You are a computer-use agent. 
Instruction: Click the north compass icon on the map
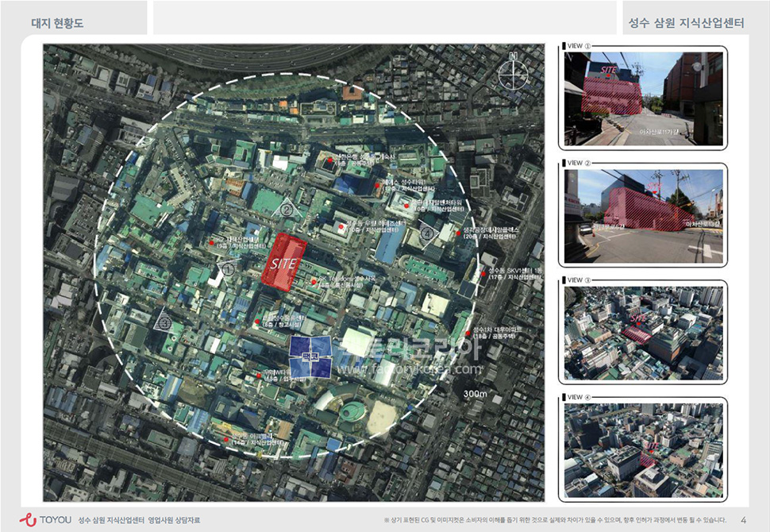click(x=513, y=73)
